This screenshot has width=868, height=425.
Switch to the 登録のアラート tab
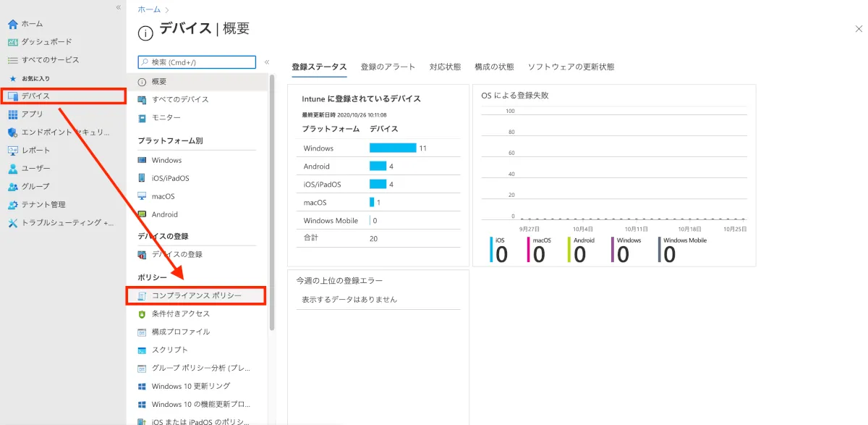click(x=388, y=67)
